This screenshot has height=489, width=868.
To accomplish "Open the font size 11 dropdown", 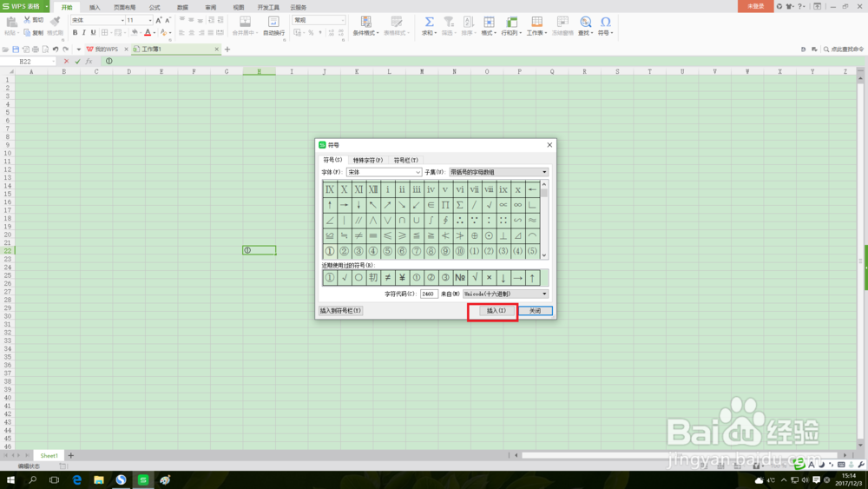I will pos(150,21).
